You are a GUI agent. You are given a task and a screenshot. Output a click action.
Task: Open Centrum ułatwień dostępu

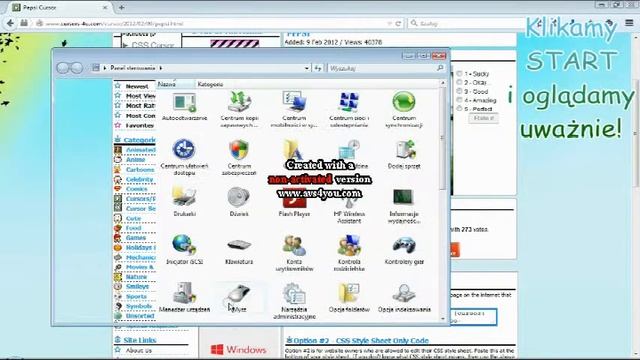(184, 158)
